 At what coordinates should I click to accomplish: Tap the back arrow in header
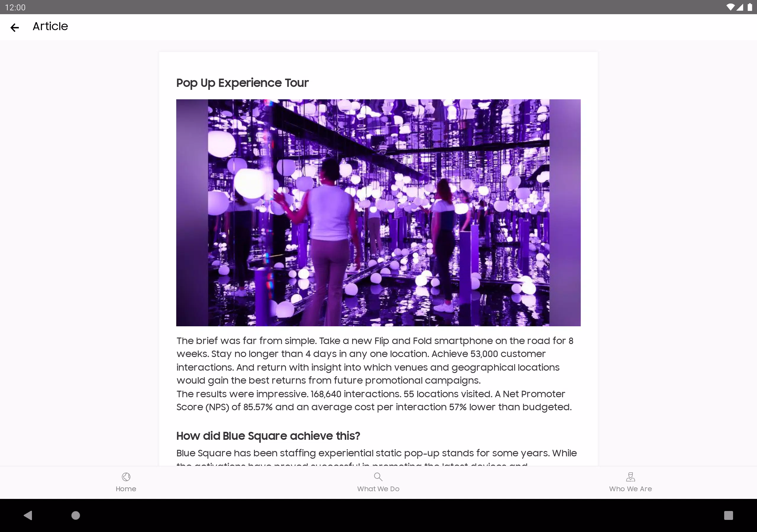pos(14,27)
